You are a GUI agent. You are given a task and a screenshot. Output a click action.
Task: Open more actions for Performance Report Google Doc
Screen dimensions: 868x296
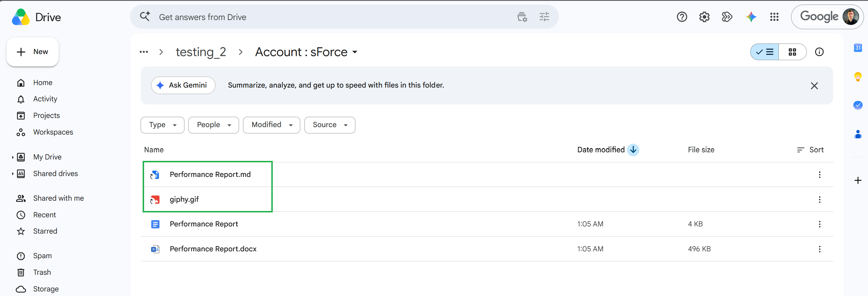(819, 224)
